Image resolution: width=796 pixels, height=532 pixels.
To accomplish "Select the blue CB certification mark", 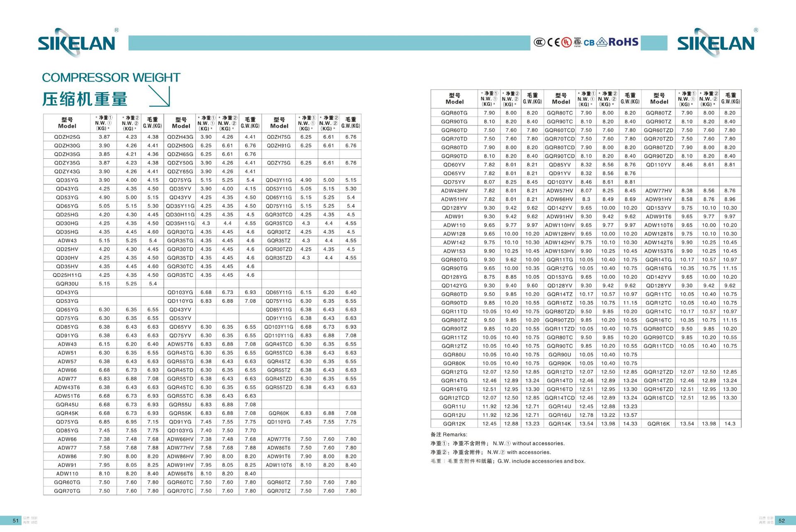I will click(x=589, y=43).
